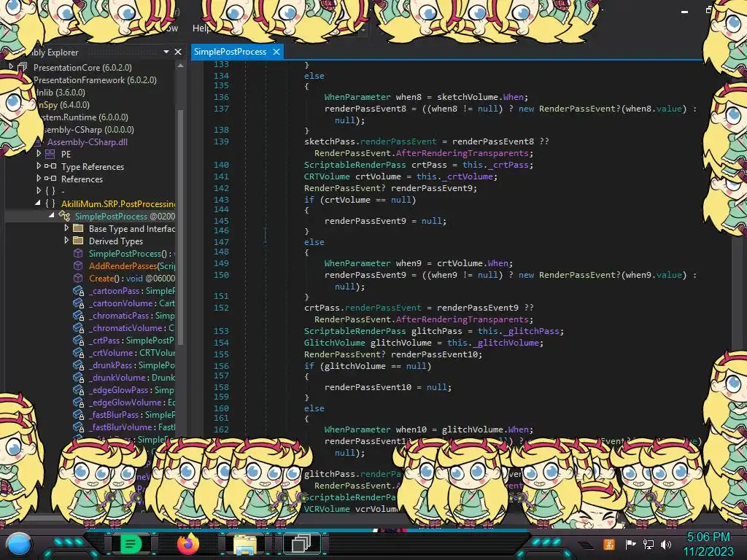Close the Assembly Explorer panel
747x560 pixels.
(178, 52)
